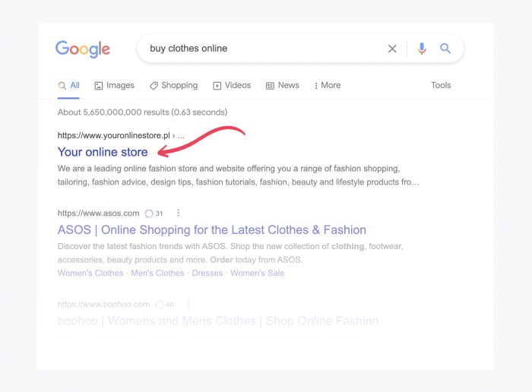Open the 'Your online store' result title
The image size is (532, 392).
click(103, 152)
